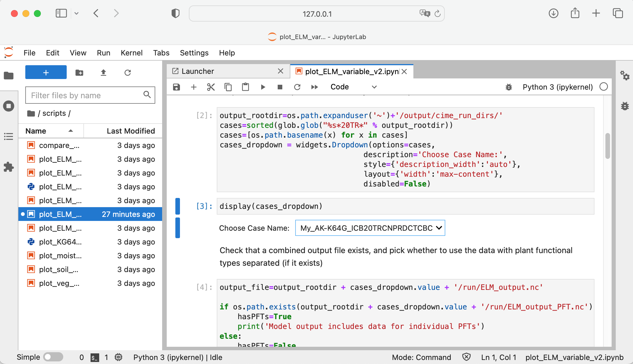Interrupt the kernel with the stop icon
Screen dimensions: 633x364
tap(280, 87)
